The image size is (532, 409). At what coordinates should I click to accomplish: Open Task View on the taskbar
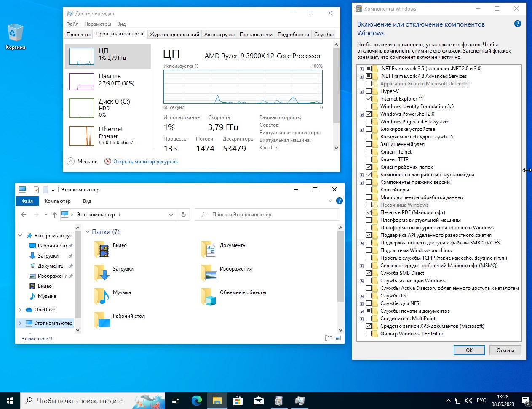[x=175, y=400]
